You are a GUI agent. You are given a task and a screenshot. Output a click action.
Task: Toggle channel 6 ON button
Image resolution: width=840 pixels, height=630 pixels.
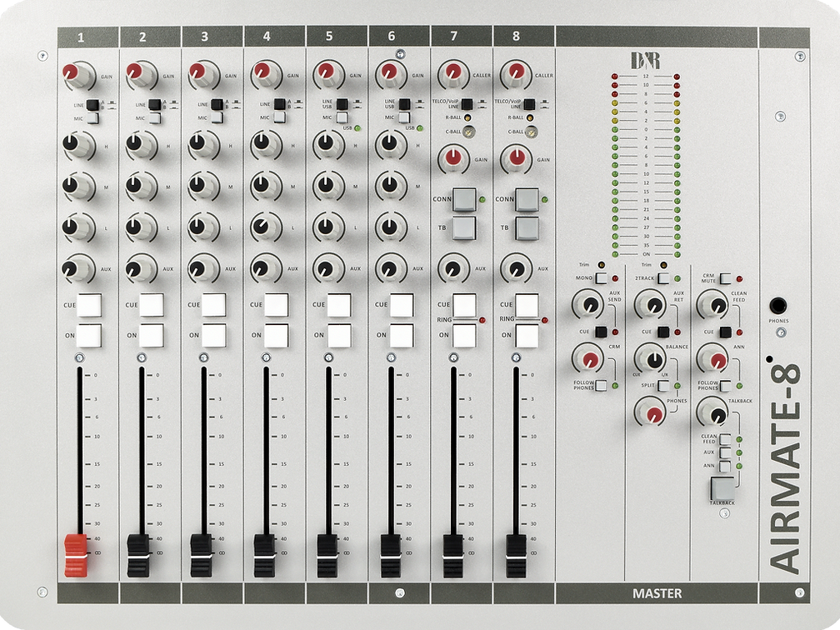tap(402, 336)
